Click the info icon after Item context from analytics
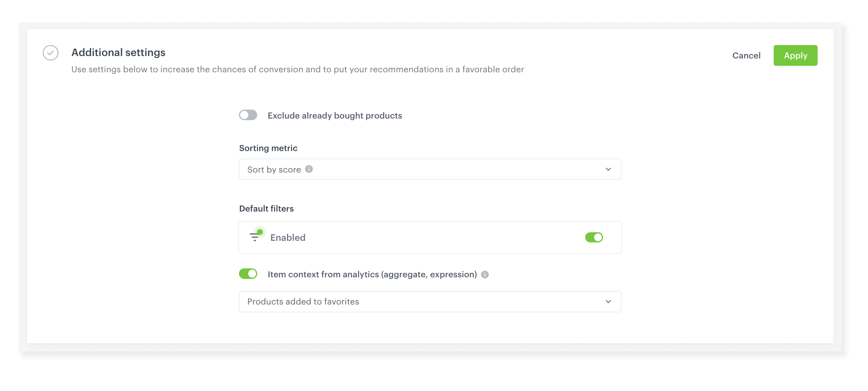The image size is (868, 391). click(484, 274)
